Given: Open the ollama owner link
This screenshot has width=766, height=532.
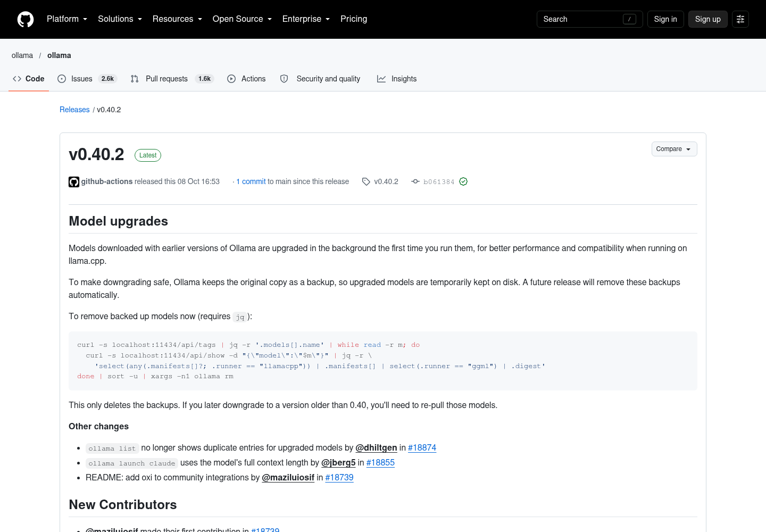Looking at the screenshot, I should point(22,55).
